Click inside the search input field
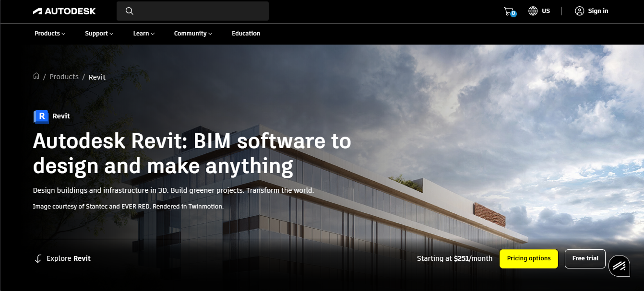The height and width of the screenshot is (291, 644). pyautogui.click(x=192, y=11)
